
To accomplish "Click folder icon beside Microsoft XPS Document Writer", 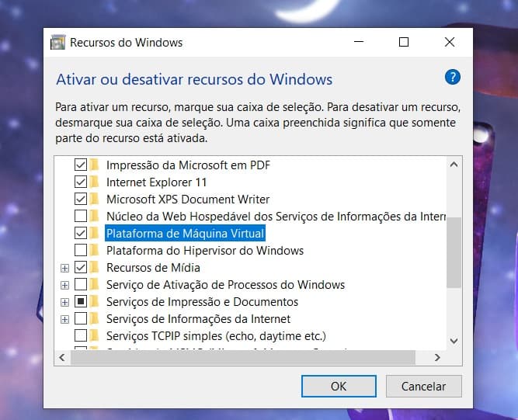I will (x=95, y=199).
